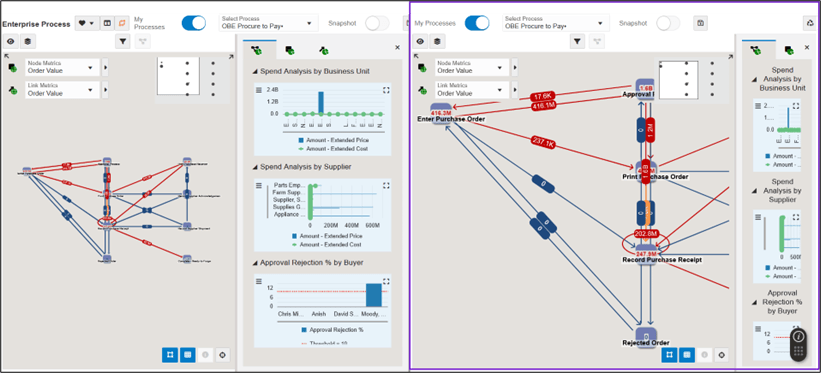Select Record Purchase Receipt node in right view

coord(647,254)
